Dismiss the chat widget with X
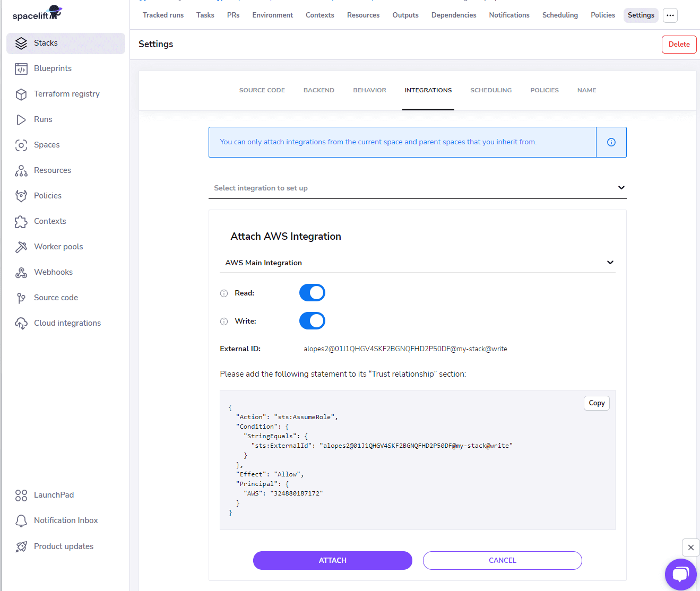Screen dimensions: 700x591 tap(690, 547)
